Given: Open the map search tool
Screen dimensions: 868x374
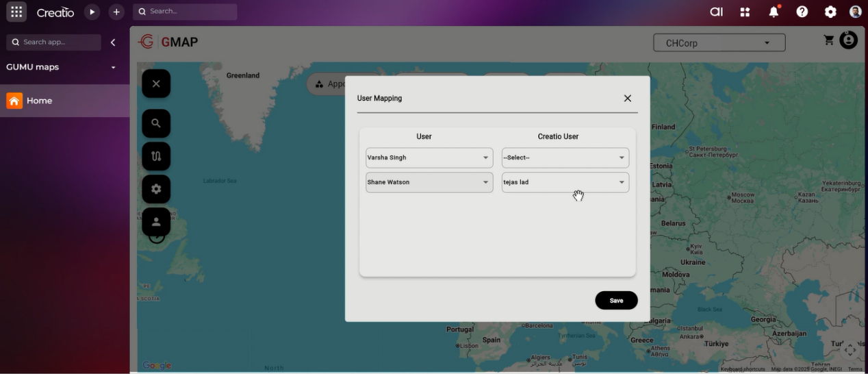Looking at the screenshot, I should point(156,123).
